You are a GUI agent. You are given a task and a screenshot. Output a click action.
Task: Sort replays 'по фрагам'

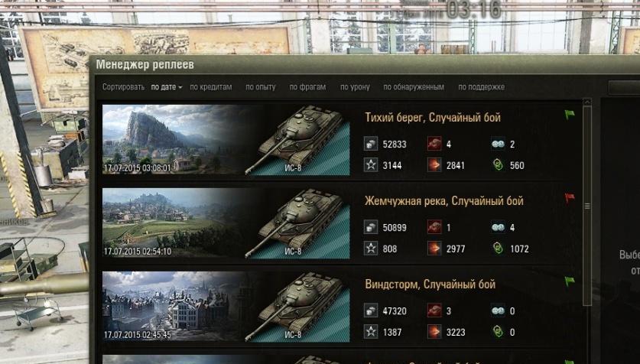[x=307, y=87]
